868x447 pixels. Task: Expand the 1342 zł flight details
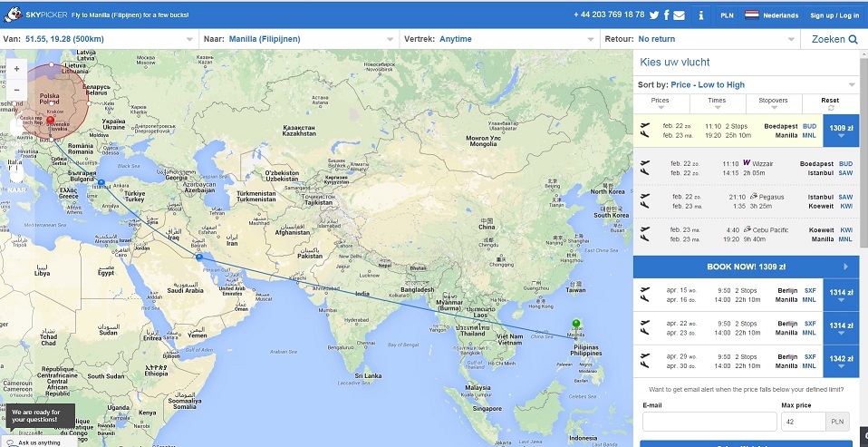pyautogui.click(x=841, y=361)
